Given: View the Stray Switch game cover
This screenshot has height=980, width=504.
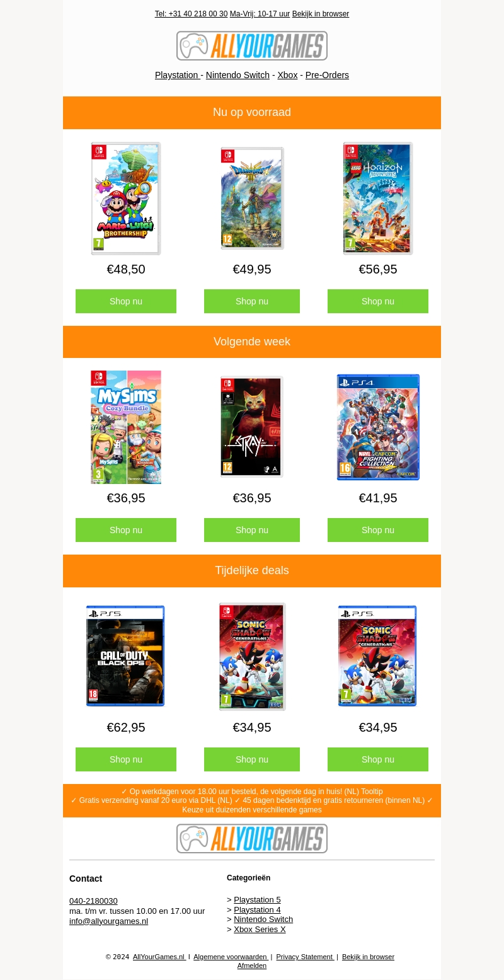Looking at the screenshot, I should [x=252, y=427].
